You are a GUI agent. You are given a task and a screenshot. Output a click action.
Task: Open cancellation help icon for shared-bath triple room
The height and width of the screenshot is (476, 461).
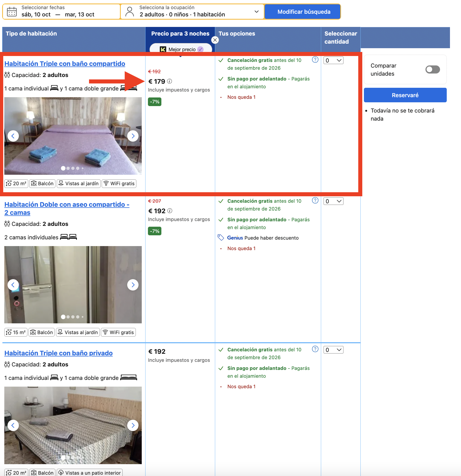[x=315, y=59]
